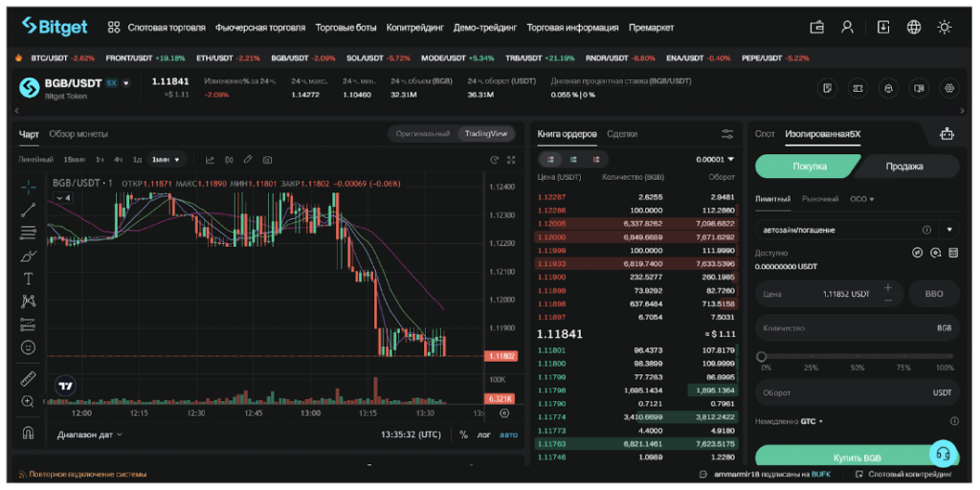The width and height of the screenshot is (980, 490).
Task: Expand the indicator legend showing 4
Action: tap(63, 197)
